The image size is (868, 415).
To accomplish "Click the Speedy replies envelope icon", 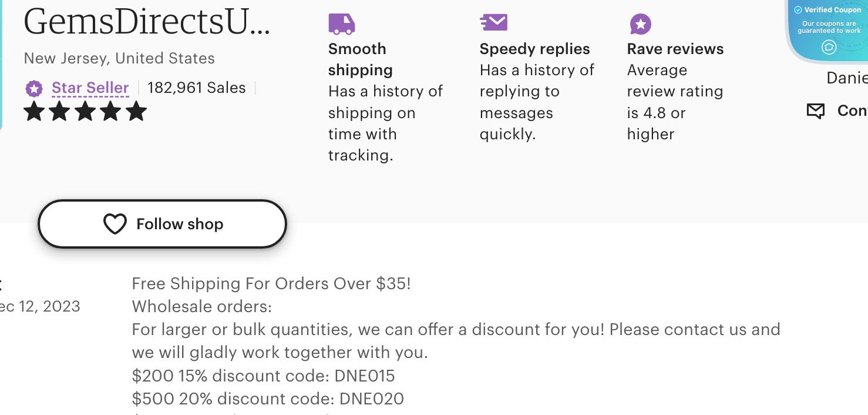I will point(493,22).
